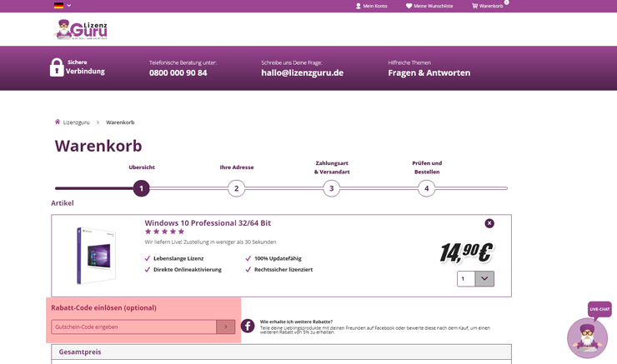The width and height of the screenshot is (617, 364).
Task: Click the Rabatt-Code einlösen (optional) label
Action: [104, 308]
